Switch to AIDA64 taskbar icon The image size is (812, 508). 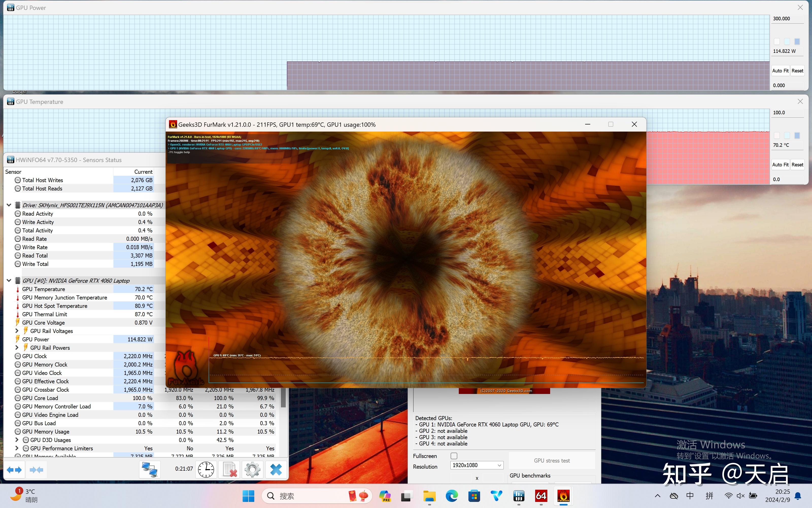tap(541, 496)
